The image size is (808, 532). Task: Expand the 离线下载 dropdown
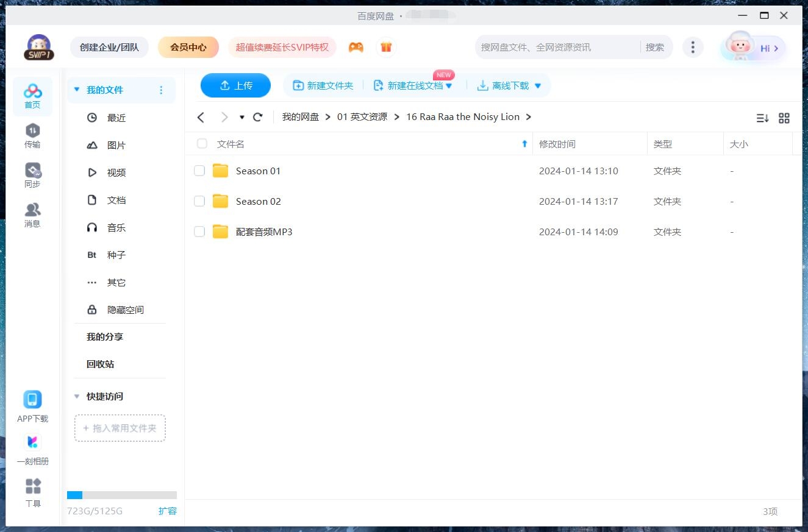click(x=538, y=85)
